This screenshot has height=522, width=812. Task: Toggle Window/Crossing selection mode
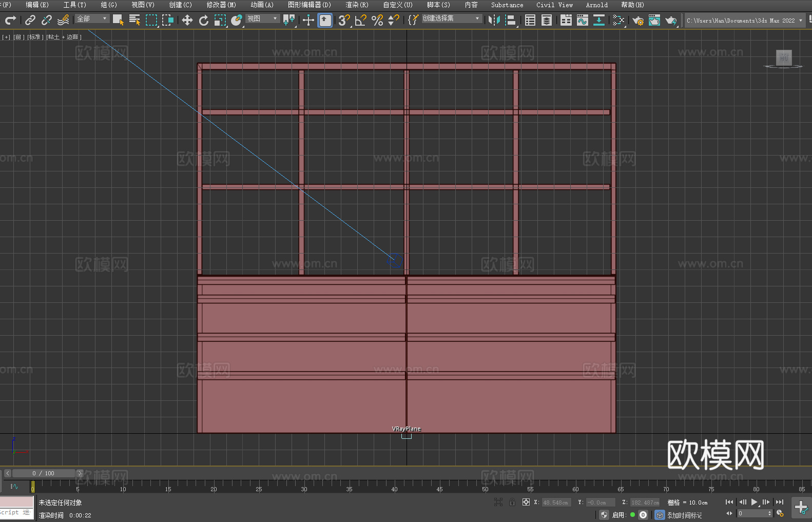168,20
